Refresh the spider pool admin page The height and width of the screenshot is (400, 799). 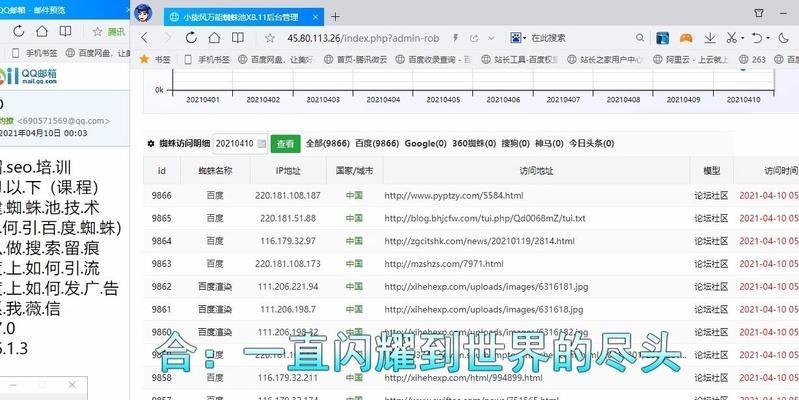[x=191, y=38]
